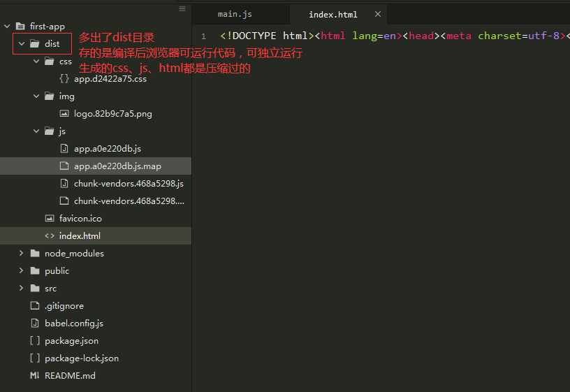Open README.md file

pos(70,376)
